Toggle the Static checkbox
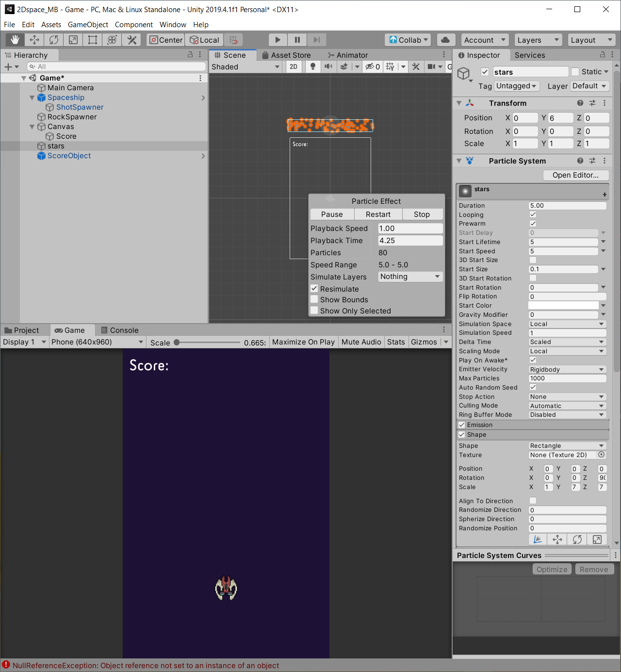Image resolution: width=621 pixels, height=672 pixels. pyautogui.click(x=575, y=72)
